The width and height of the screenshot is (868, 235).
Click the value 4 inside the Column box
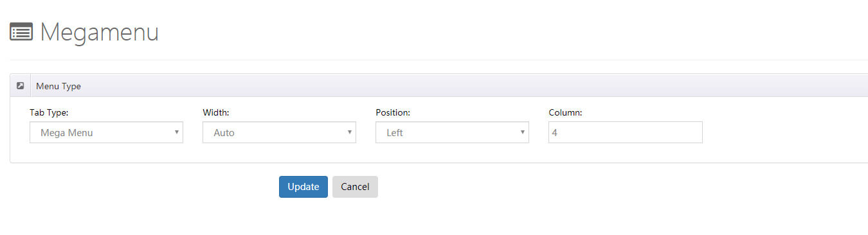pos(556,133)
